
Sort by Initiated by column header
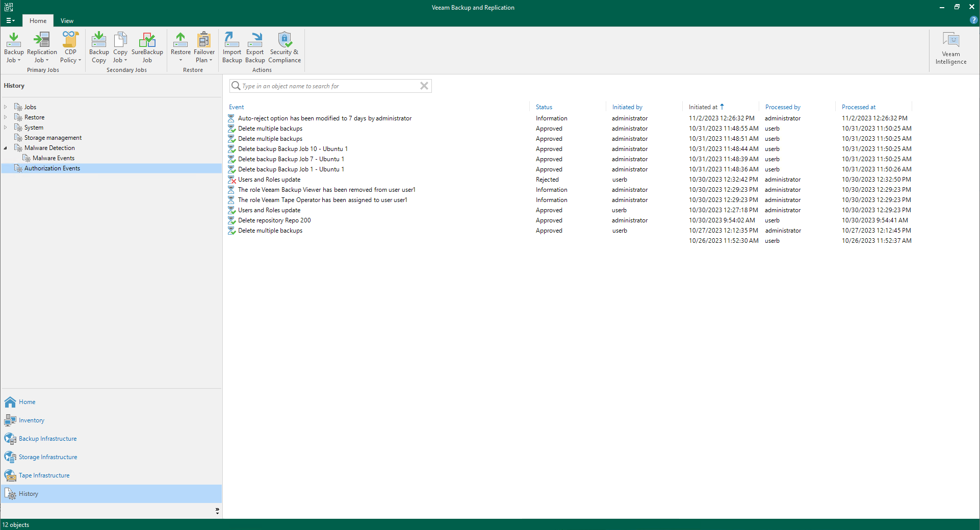pyautogui.click(x=627, y=107)
